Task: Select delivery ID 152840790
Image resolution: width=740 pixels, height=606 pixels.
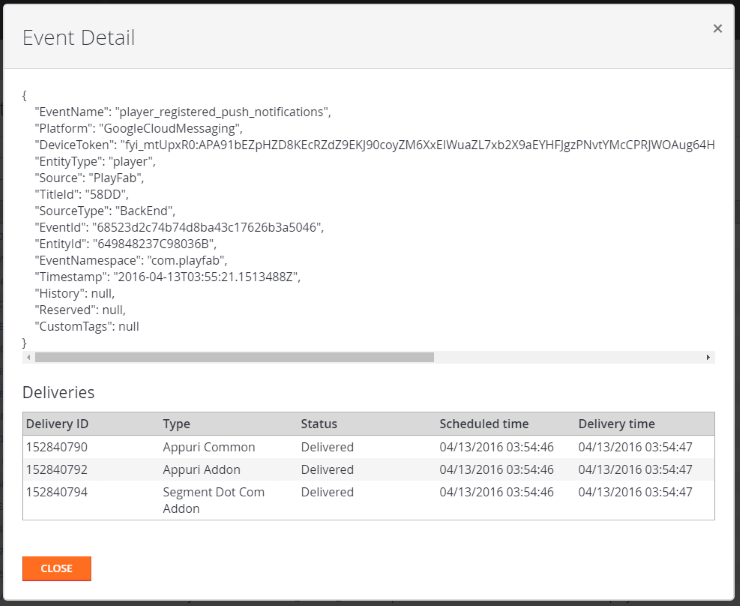Action: tap(57, 447)
